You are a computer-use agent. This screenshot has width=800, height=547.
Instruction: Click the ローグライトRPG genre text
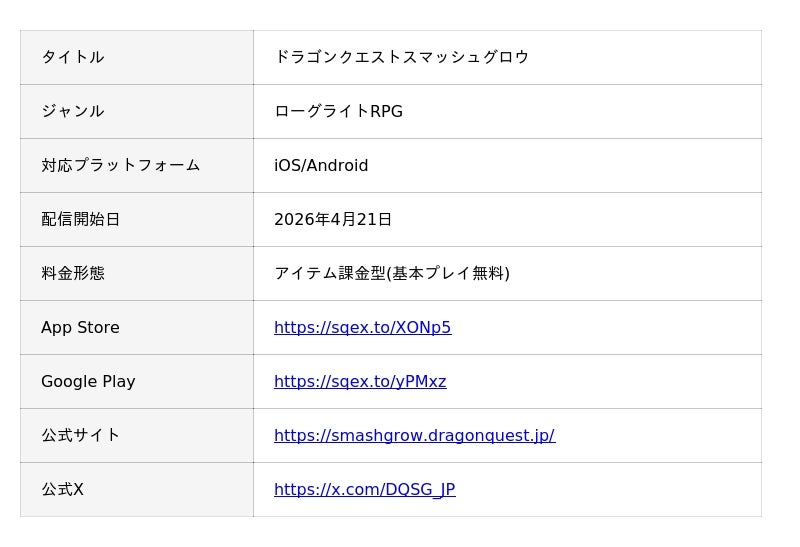tap(338, 112)
